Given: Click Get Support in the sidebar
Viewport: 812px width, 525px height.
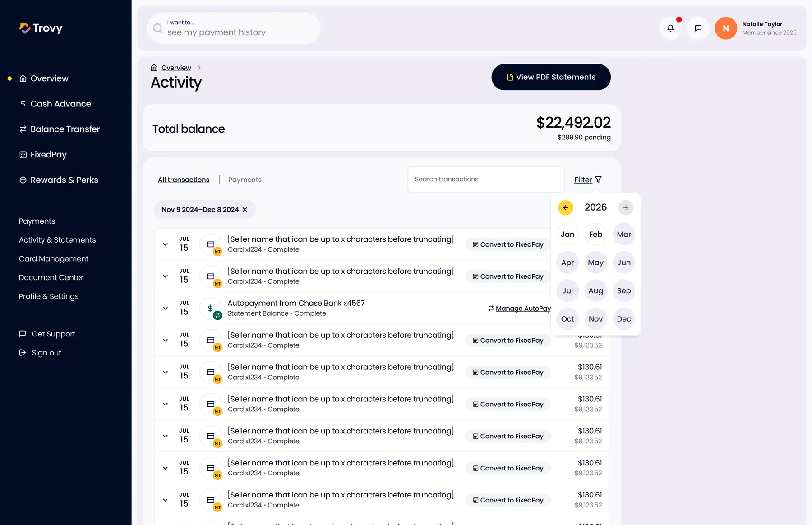Looking at the screenshot, I should (47, 334).
